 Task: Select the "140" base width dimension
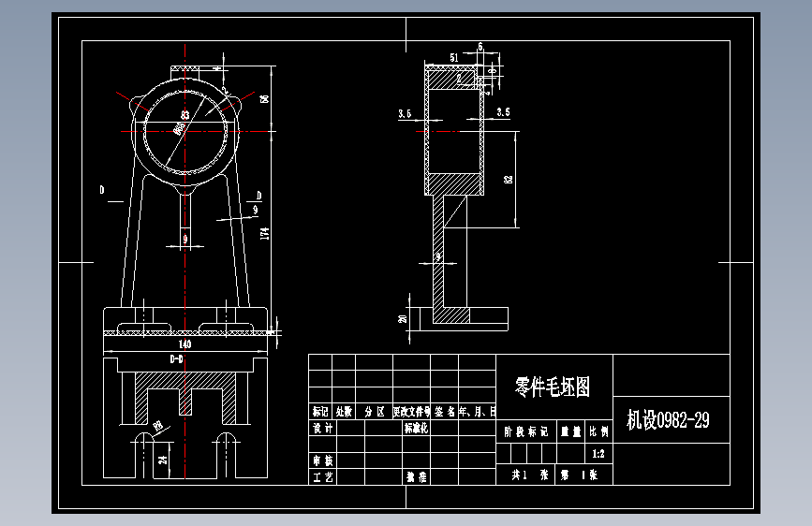click(x=185, y=343)
